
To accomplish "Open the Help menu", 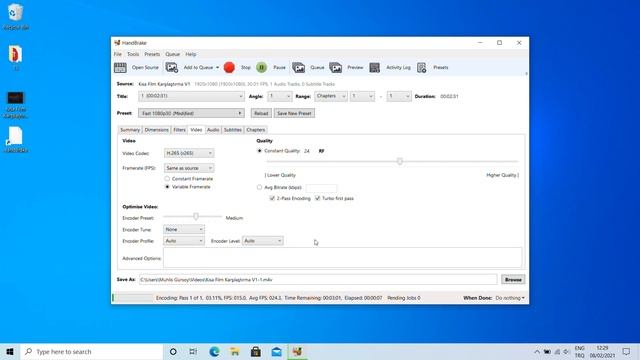I will (x=191, y=54).
